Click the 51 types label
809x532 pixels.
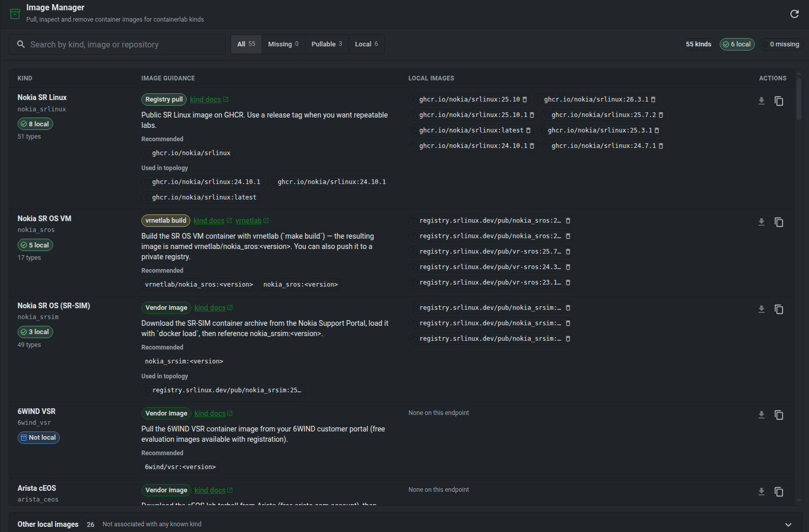(29, 137)
